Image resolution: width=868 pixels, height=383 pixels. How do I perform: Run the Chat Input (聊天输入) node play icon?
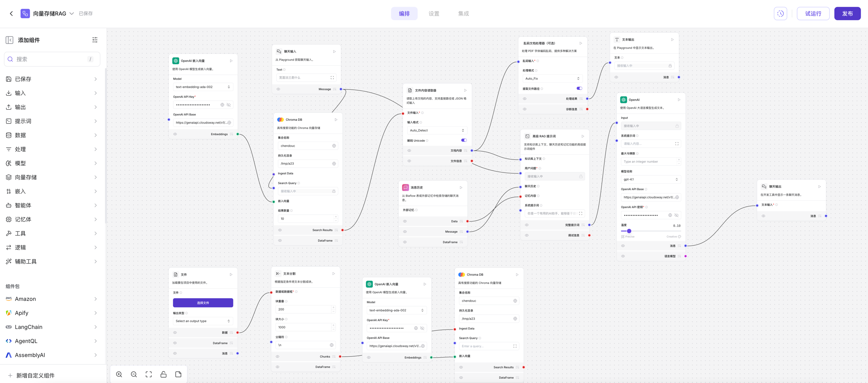pyautogui.click(x=334, y=52)
